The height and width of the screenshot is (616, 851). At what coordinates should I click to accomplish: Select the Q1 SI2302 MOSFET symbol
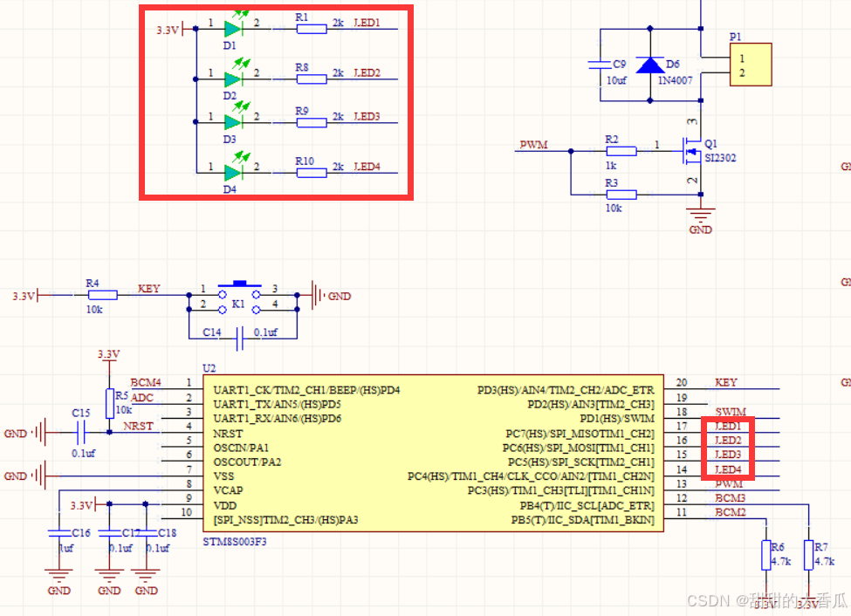tap(692, 151)
